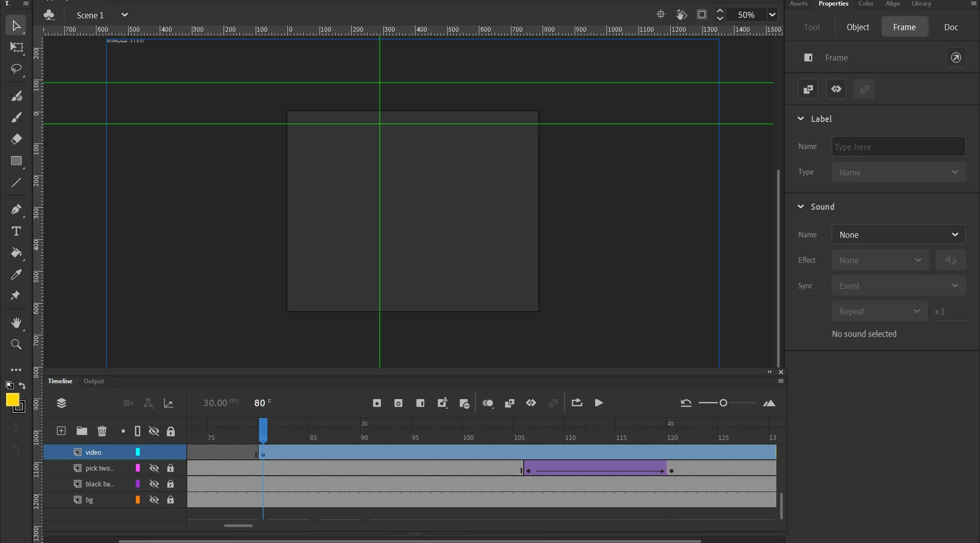Image resolution: width=980 pixels, height=543 pixels.
Task: Click the yellow fill color swatch
Action: (x=12, y=400)
